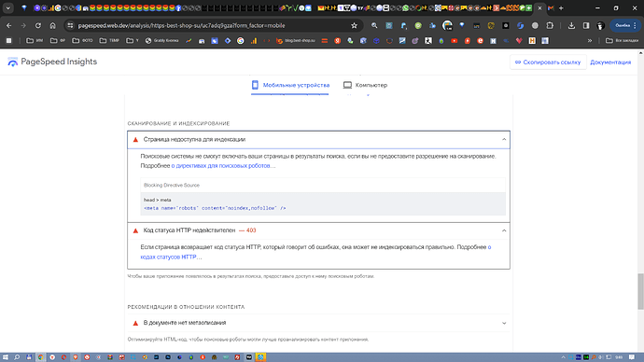Image resolution: width=644 pixels, height=362 pixels.
Task: Show all bookmarks with the overflow chevron
Action: coord(590,41)
